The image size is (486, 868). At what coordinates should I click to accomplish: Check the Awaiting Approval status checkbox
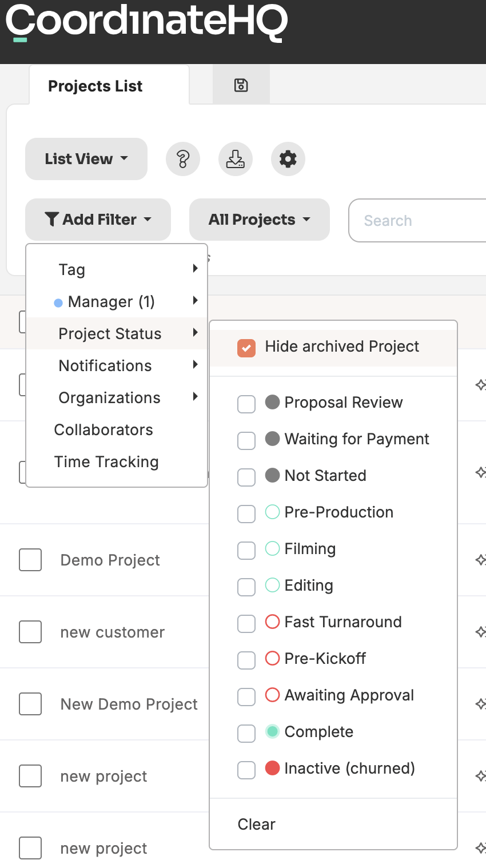tap(246, 696)
